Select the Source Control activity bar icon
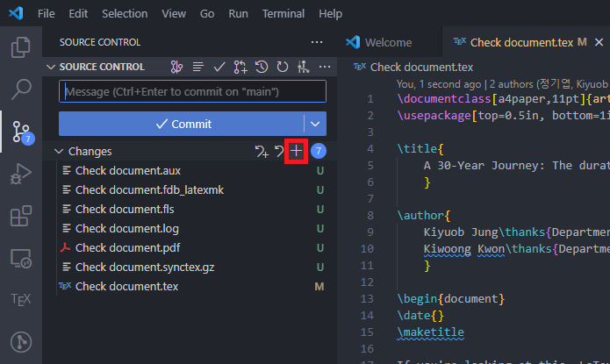 coord(21,132)
